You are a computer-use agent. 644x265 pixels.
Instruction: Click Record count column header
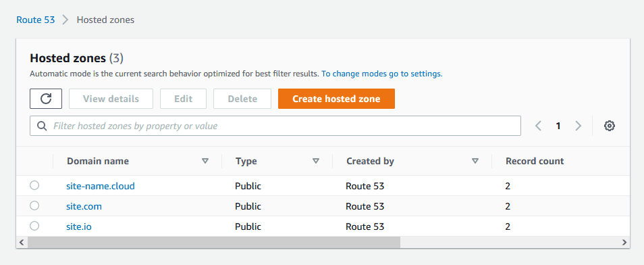click(535, 162)
